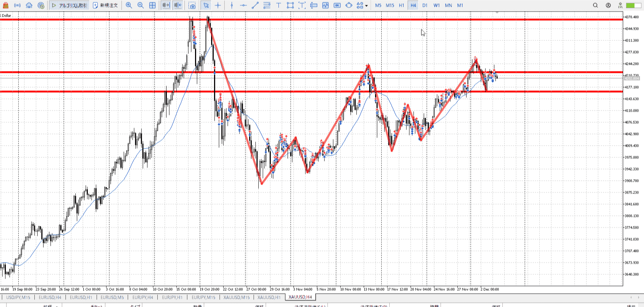Pick the horizontal line drawing tool

click(x=243, y=5)
